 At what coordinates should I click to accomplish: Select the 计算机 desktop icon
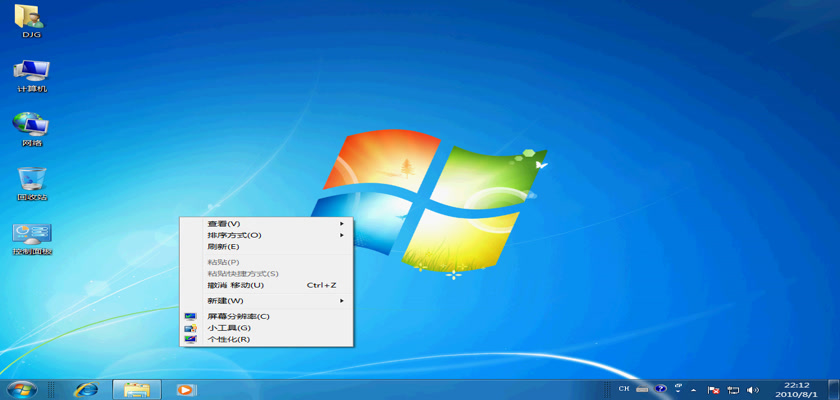pyautogui.click(x=31, y=72)
